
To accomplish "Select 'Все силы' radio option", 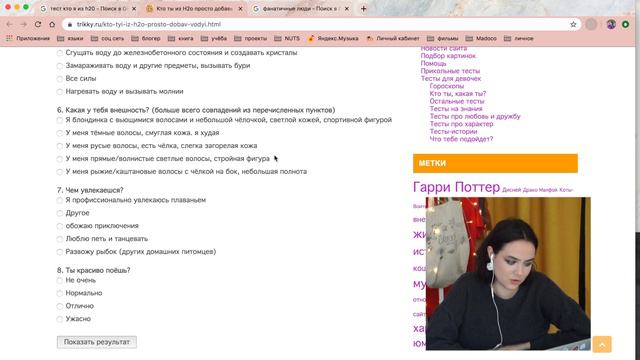I will tap(60, 79).
